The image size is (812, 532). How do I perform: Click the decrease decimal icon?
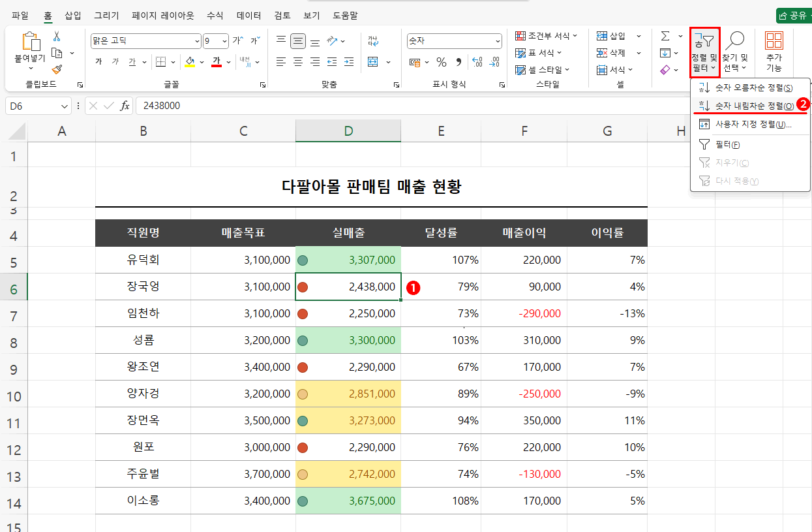coord(494,62)
